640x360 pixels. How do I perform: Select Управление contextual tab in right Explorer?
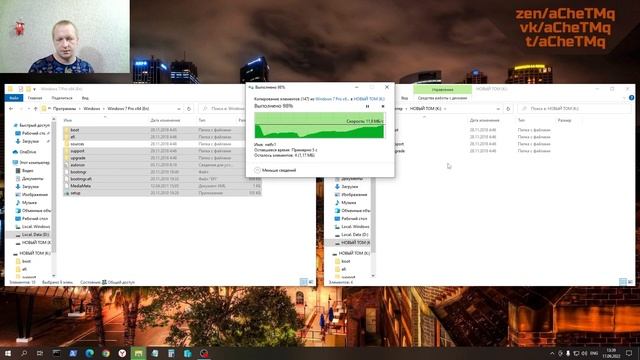442,89
